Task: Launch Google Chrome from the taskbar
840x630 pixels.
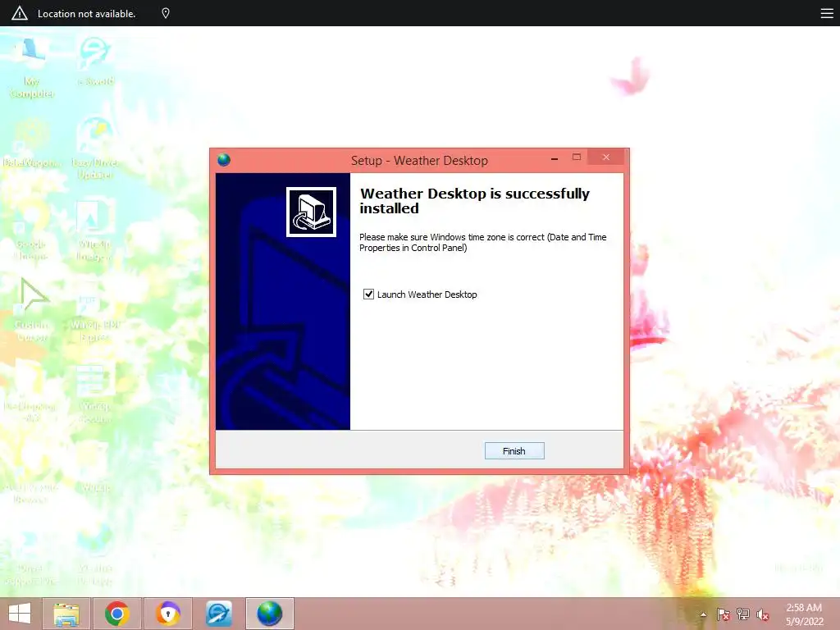Action: (x=117, y=614)
